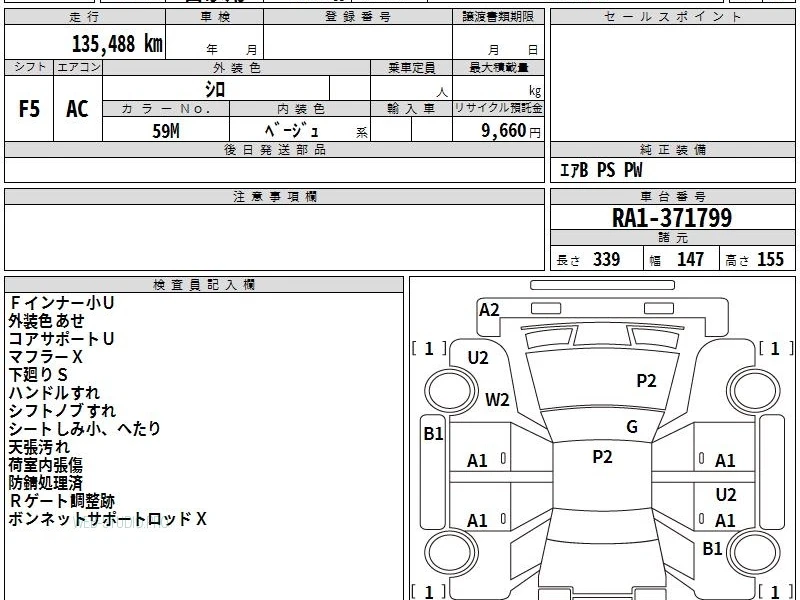Select the note 防錆処理済
Image resolution: width=800 pixels, height=600 pixels.
pos(46,483)
